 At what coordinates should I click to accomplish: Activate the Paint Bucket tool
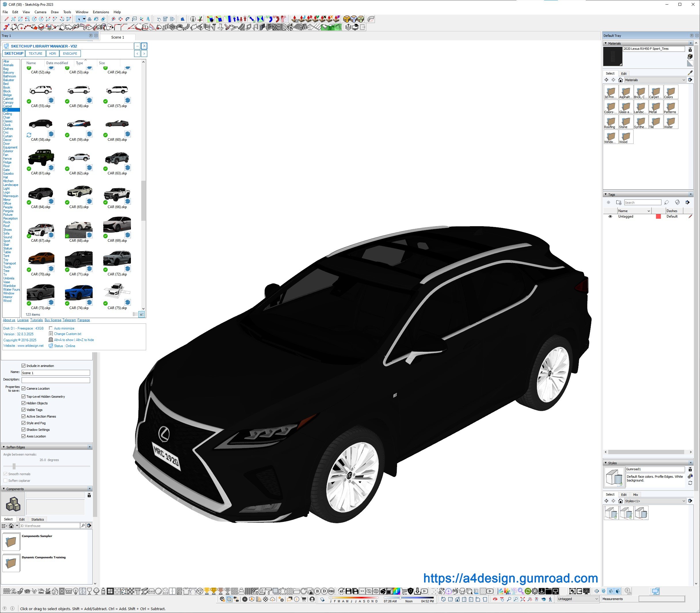pyautogui.click(x=96, y=19)
